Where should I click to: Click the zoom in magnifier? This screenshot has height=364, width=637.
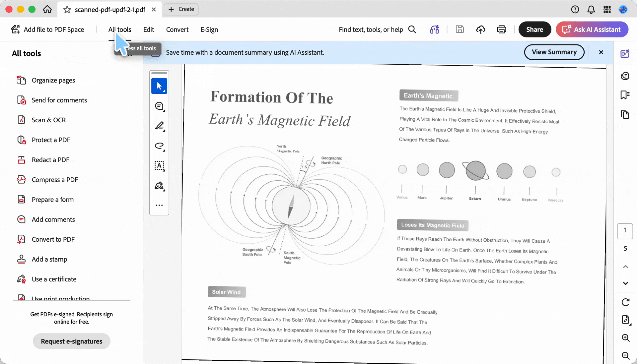pos(625,338)
